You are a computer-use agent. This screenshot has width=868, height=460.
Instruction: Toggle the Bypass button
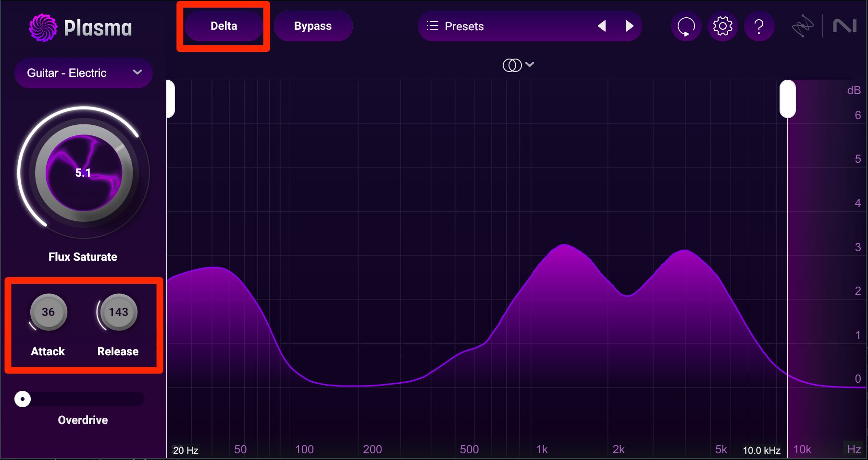tap(313, 26)
